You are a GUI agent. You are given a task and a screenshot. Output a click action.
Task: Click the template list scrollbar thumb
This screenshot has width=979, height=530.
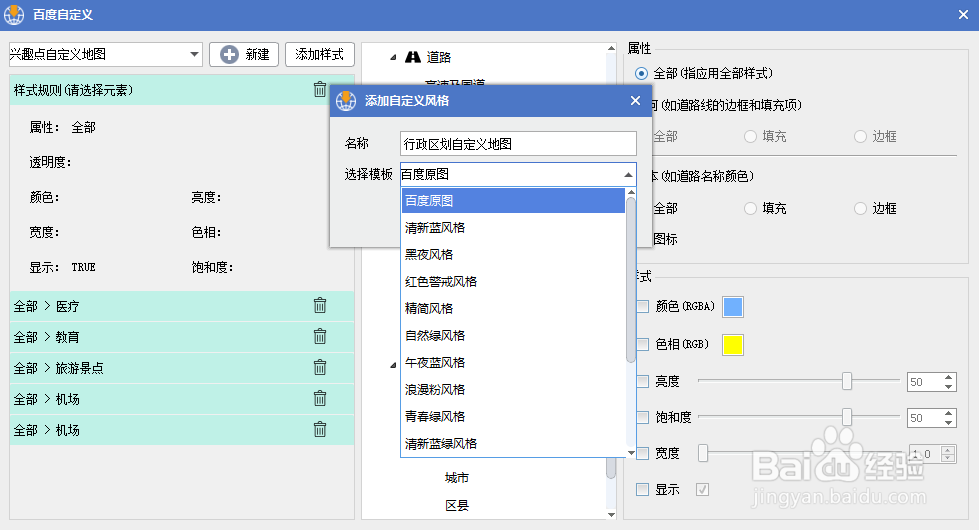(x=631, y=280)
